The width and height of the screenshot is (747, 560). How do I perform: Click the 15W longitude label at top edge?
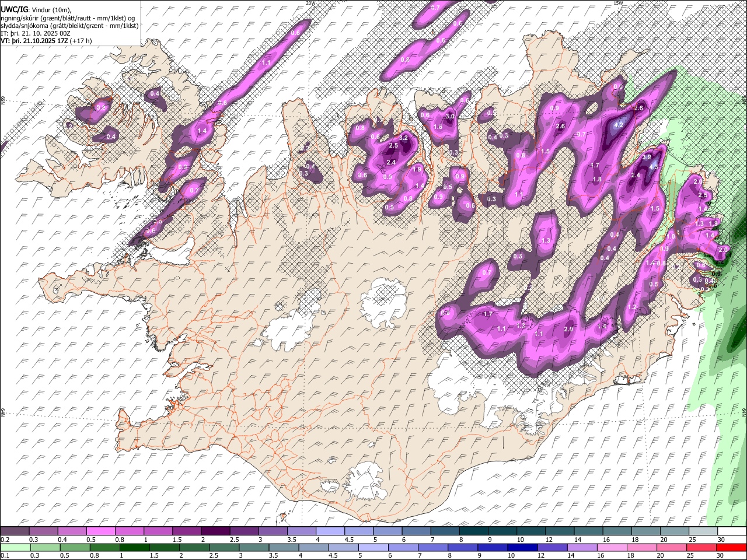619,3
